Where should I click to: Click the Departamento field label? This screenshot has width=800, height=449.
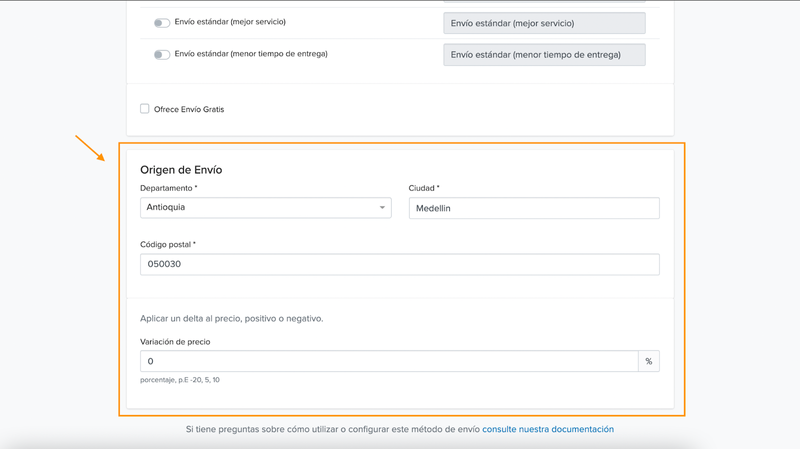click(168, 188)
